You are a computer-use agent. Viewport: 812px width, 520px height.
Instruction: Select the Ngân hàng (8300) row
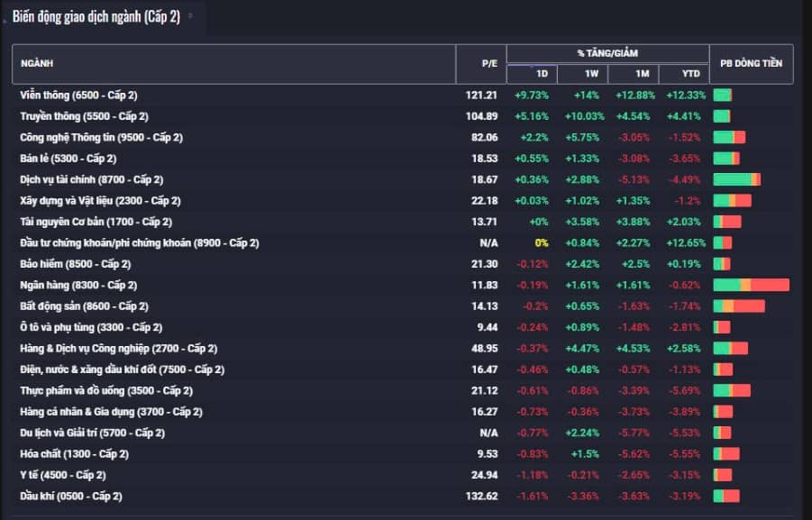coord(402,286)
